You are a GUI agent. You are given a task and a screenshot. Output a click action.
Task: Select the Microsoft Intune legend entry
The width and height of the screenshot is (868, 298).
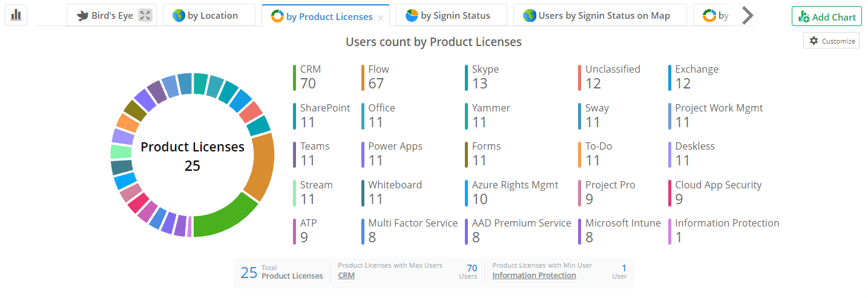click(x=620, y=231)
